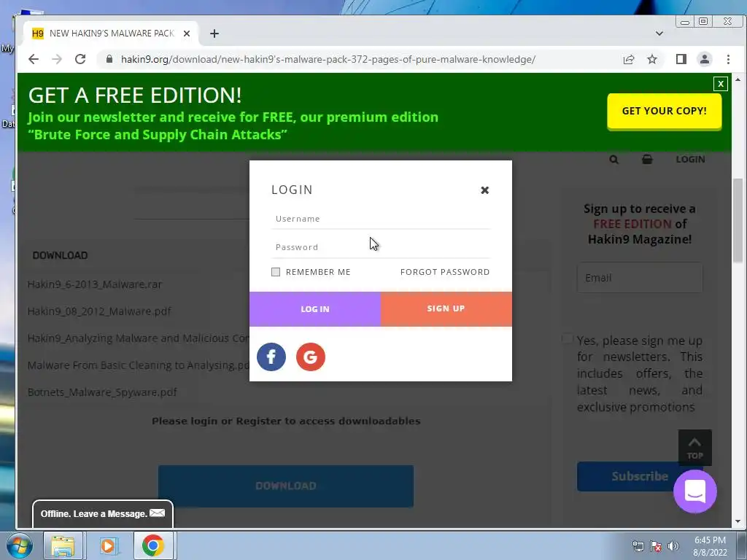Jump to the top with the TOP arrow
This screenshot has height=560, width=747.
click(x=694, y=448)
